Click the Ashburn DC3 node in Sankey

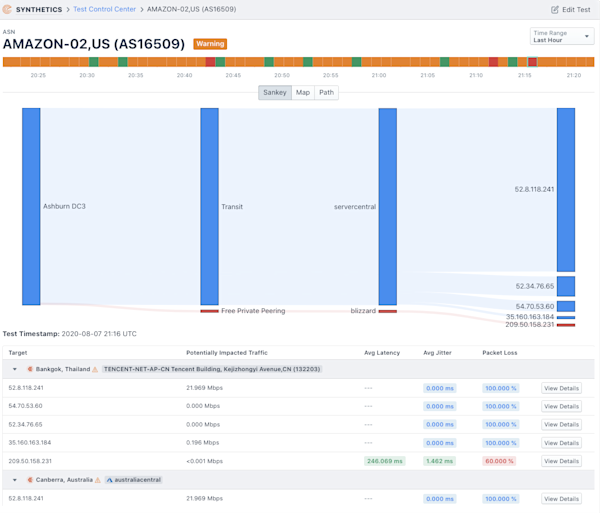pos(31,207)
